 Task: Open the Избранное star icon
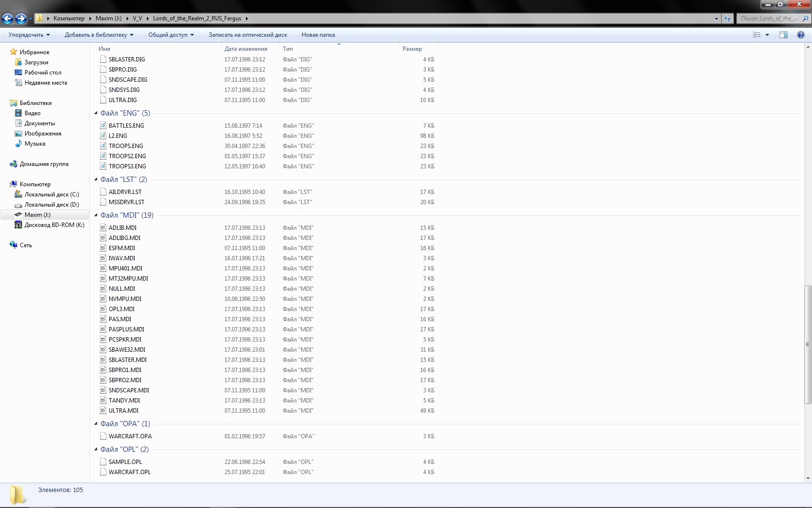click(14, 52)
